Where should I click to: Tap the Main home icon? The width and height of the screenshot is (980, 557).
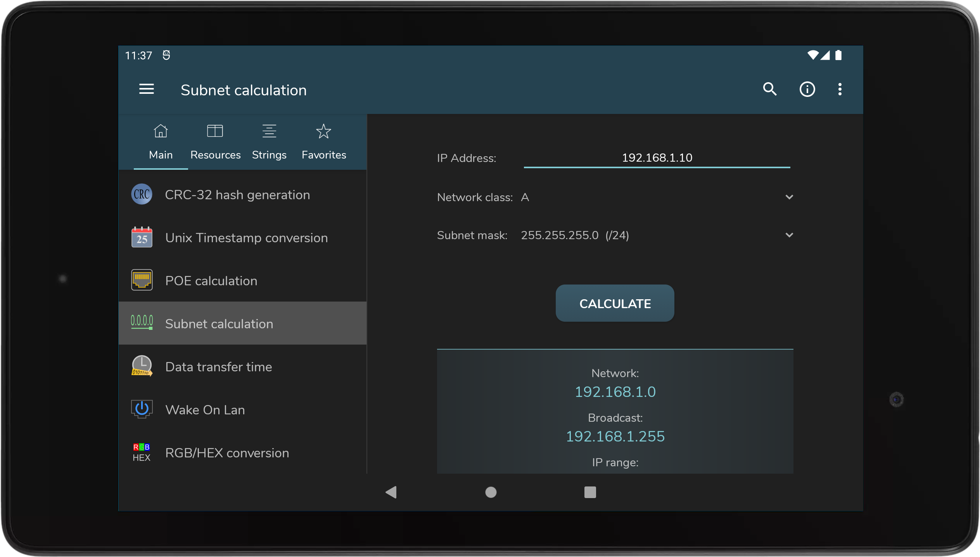click(161, 131)
